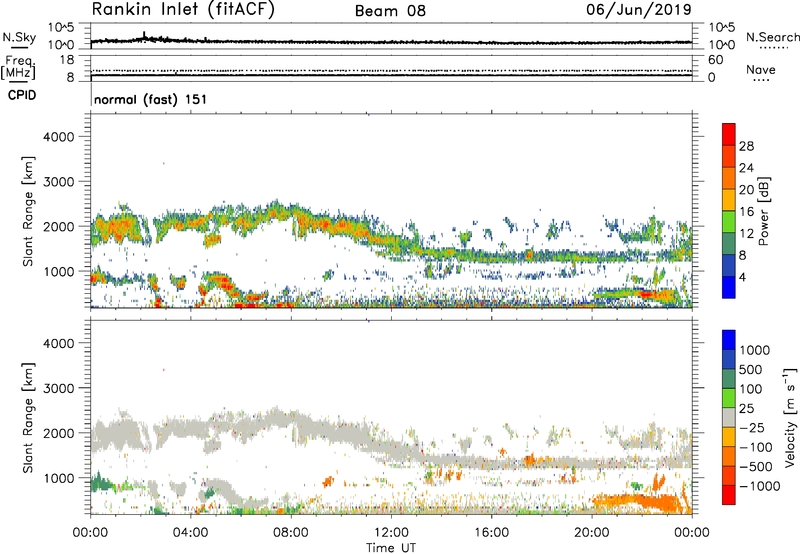Screen dimensions: 800x554
Task: Click the "-100" label on the Velocity colorbar
Action: click(x=756, y=447)
